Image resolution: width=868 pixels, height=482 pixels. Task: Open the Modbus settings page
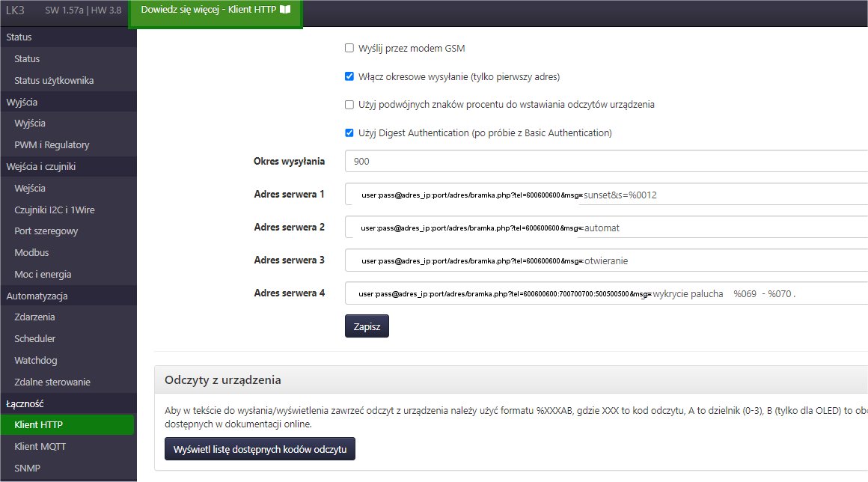point(31,253)
